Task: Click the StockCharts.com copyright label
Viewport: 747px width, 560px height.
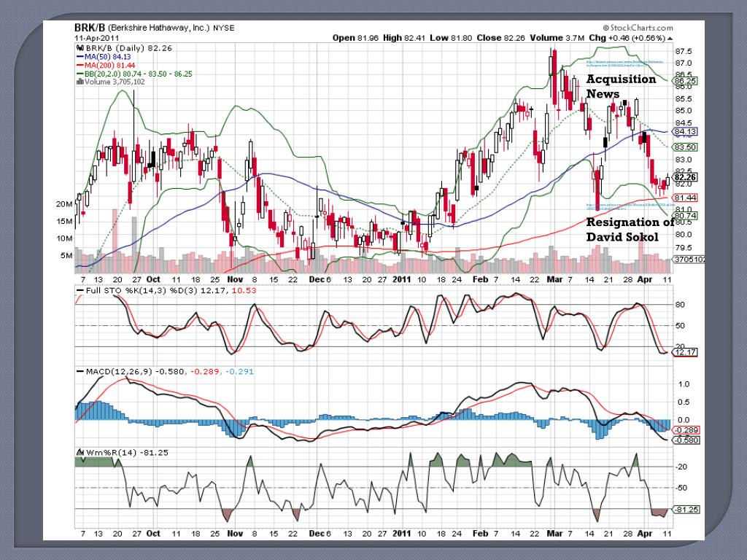Action: (x=638, y=28)
